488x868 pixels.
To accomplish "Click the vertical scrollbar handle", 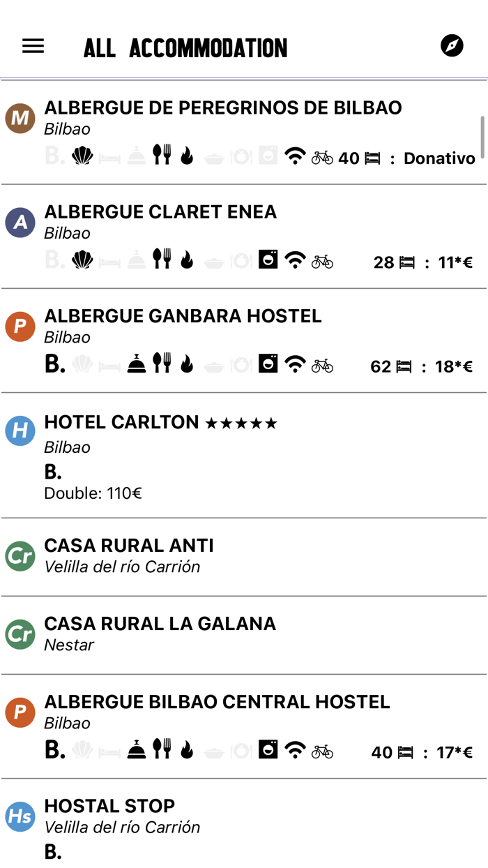I will [x=482, y=137].
